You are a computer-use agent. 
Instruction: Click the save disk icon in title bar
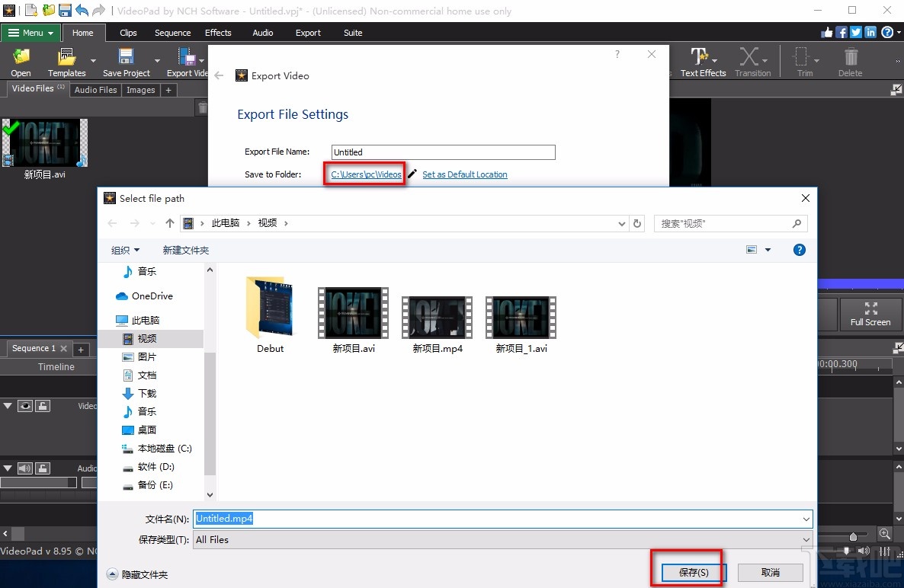(65, 11)
